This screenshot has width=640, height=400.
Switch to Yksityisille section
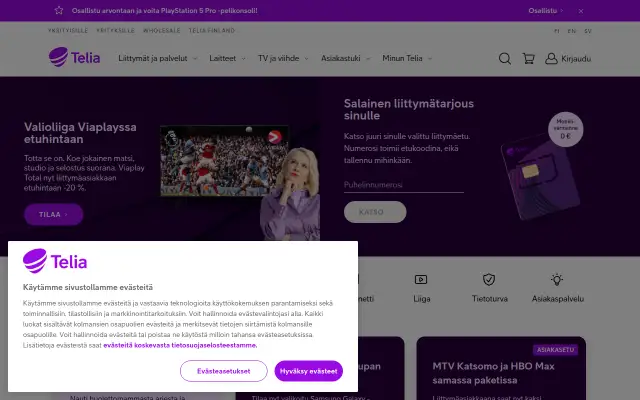(x=68, y=31)
